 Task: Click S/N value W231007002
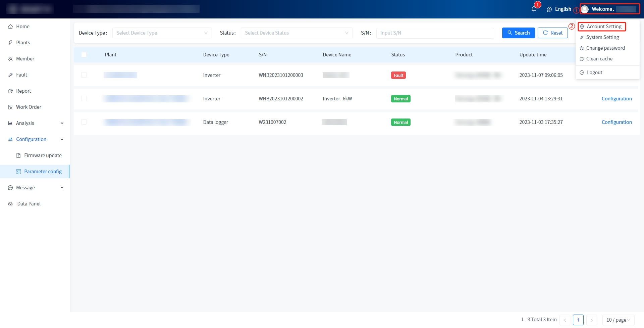272,122
